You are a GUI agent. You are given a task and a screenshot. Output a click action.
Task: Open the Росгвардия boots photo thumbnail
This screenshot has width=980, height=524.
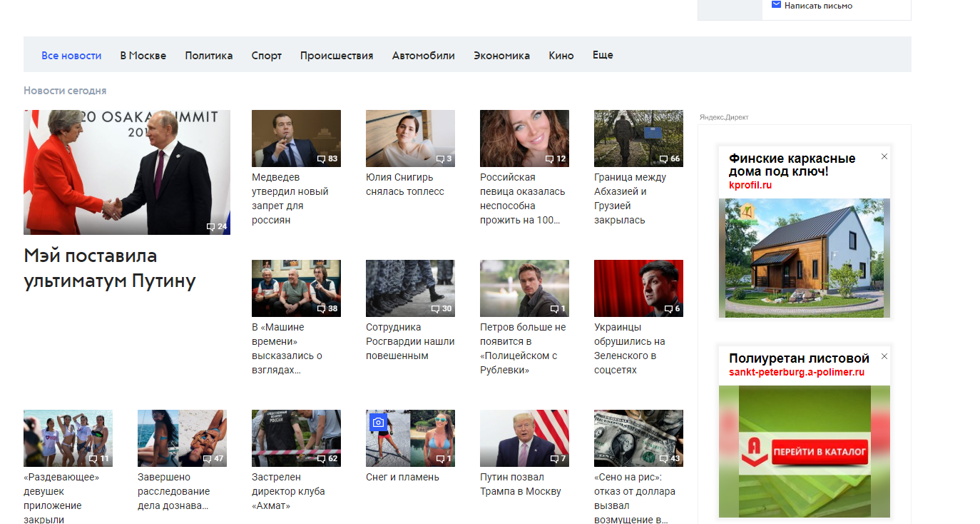[410, 288]
